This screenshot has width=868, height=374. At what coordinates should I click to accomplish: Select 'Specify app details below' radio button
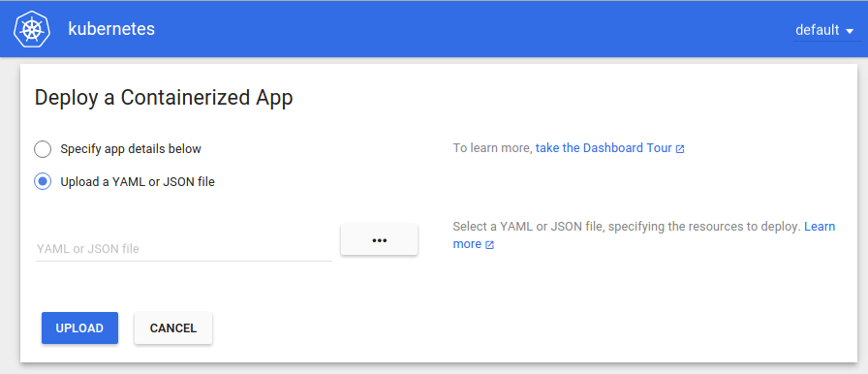tap(43, 149)
